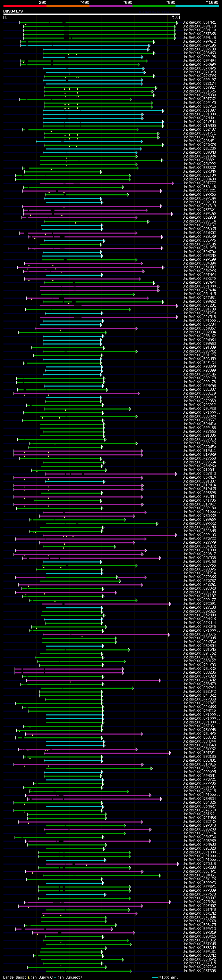Select hit label UniRef100_C7J2Z1

pyautogui.click(x=199, y=191)
